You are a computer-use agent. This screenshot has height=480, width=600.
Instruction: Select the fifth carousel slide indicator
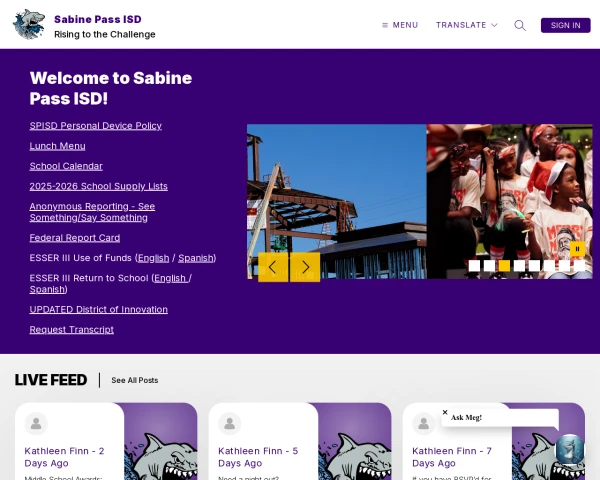pyautogui.click(x=534, y=265)
